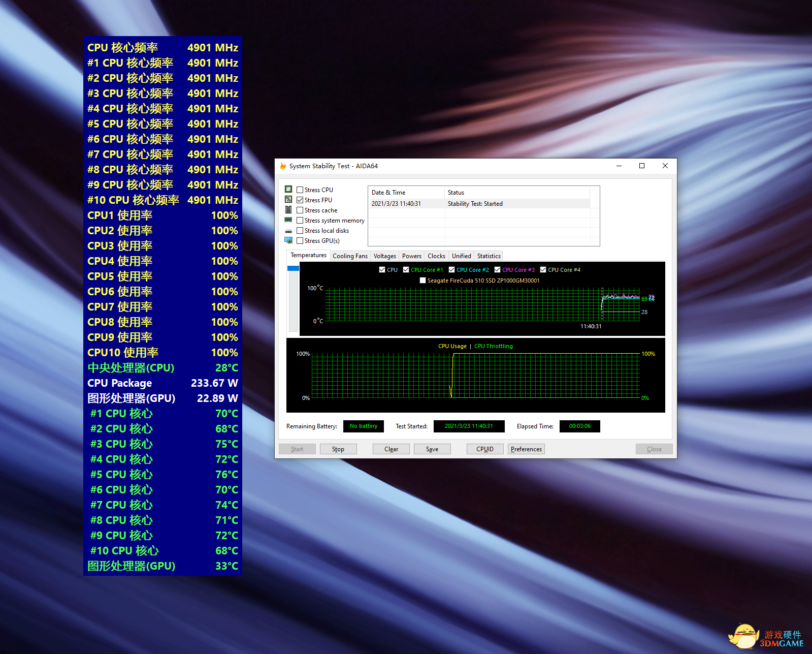Open the Statistics tab
812x654 pixels.
point(489,256)
